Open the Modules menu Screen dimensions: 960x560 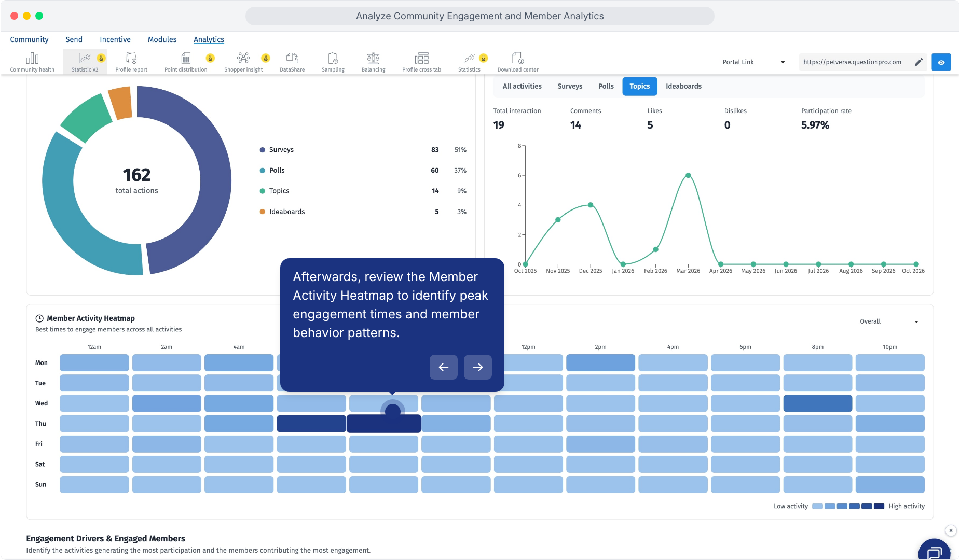pyautogui.click(x=162, y=39)
